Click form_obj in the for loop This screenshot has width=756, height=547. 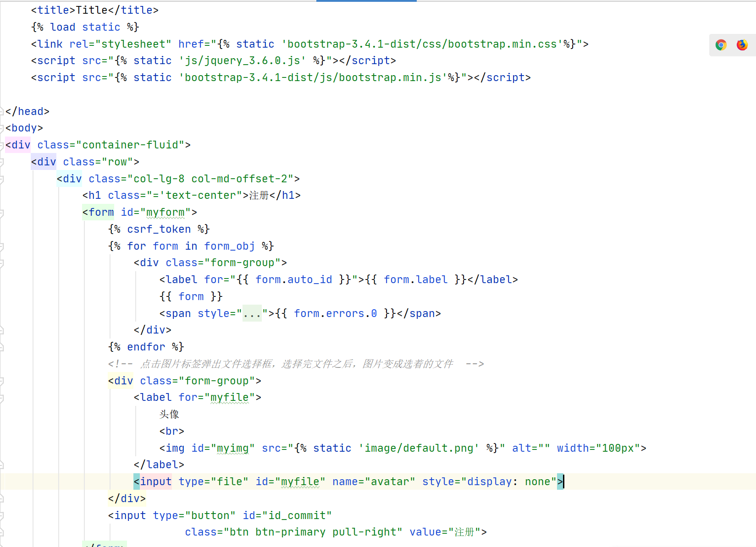coord(230,246)
